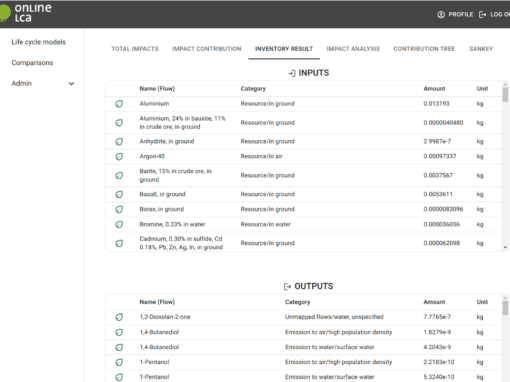Select output amount 4.2043e-9
The image size is (510, 382).
pos(437,347)
